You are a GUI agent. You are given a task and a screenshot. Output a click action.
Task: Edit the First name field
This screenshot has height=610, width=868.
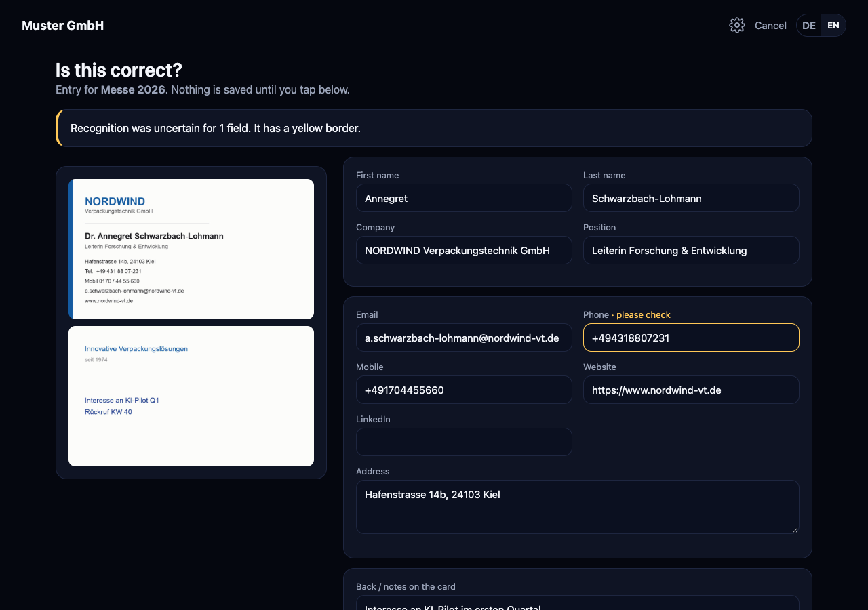pos(464,198)
